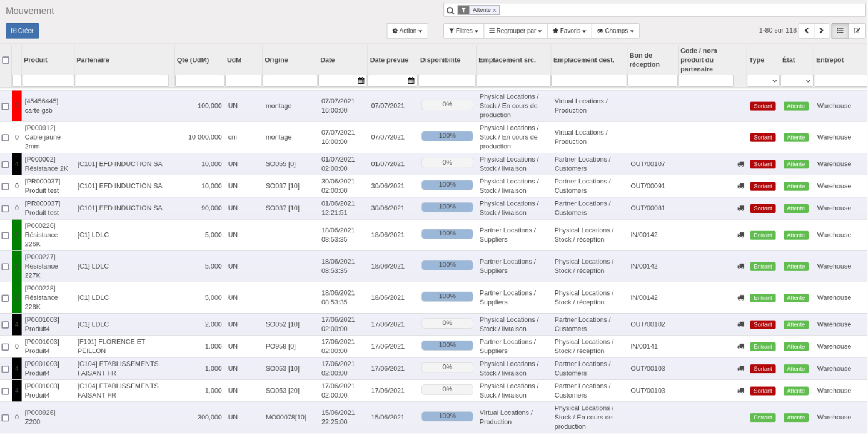This screenshot has width=868, height=437.
Task: Remove the Attente filter tag
Action: click(494, 10)
